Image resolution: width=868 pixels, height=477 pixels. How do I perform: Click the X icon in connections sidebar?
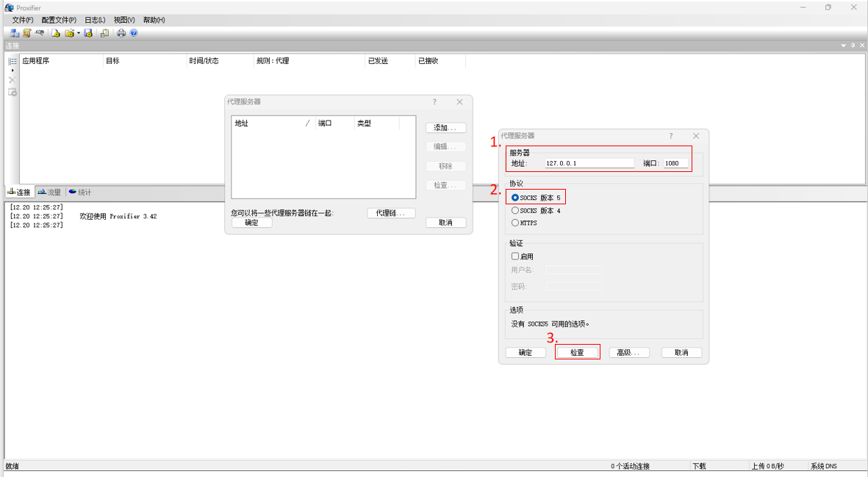point(12,80)
